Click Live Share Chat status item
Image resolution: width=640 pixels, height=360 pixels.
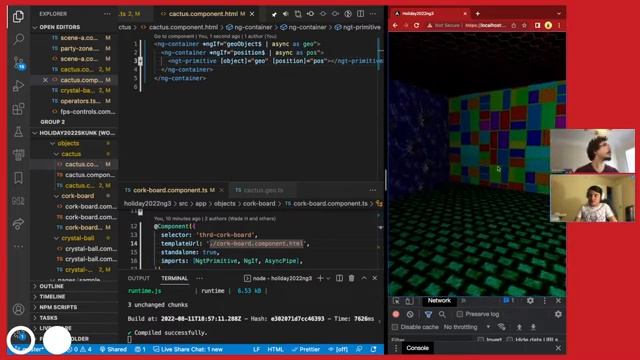coord(188,349)
